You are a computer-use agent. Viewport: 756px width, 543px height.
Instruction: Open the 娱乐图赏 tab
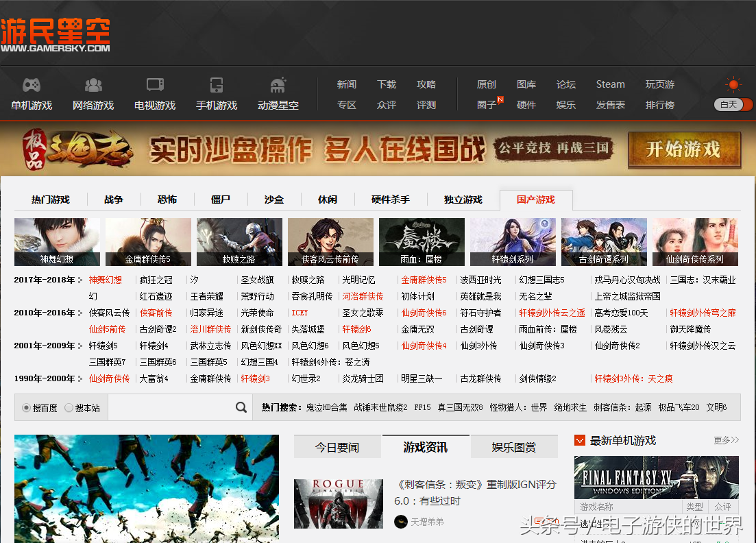tap(513, 446)
